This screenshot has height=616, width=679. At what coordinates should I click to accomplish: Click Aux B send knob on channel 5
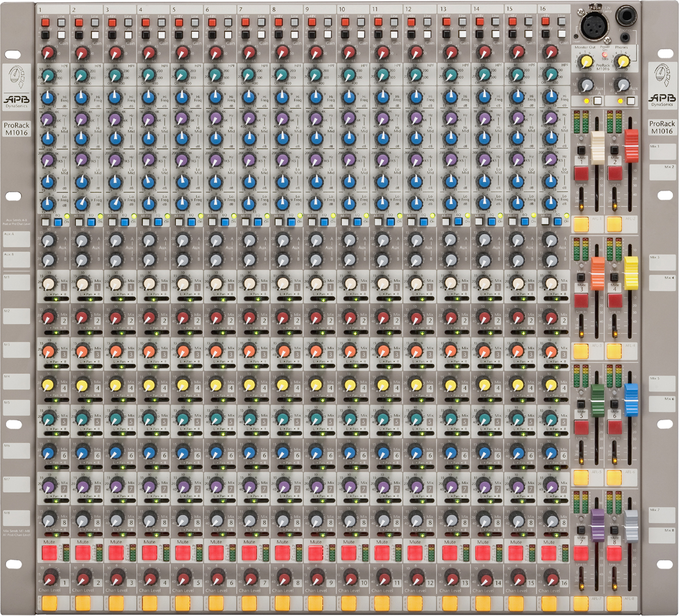[182, 260]
